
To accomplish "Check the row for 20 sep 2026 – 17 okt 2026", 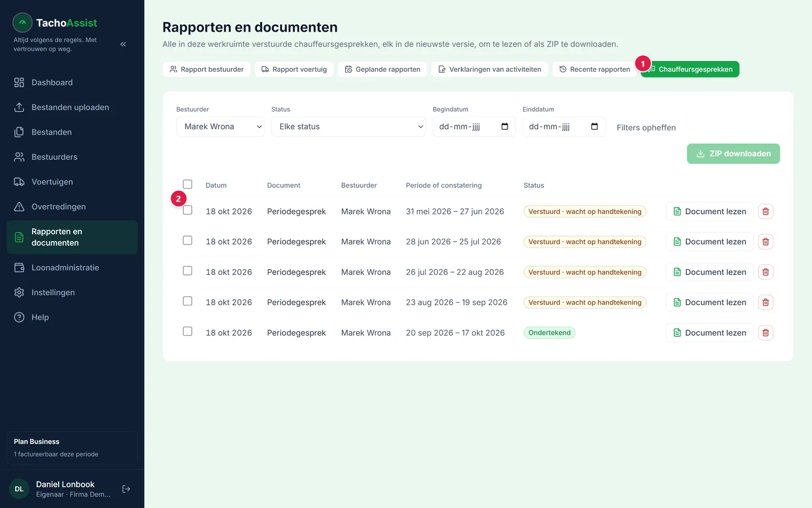I will pos(188,331).
